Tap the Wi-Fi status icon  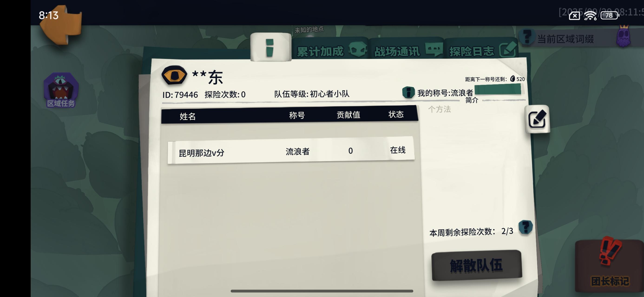591,16
